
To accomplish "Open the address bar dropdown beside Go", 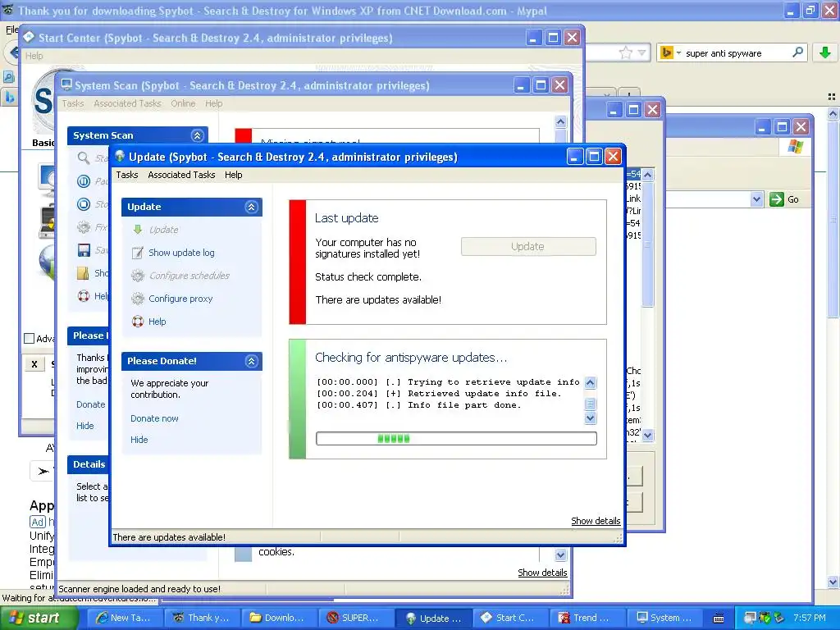I will [x=756, y=199].
